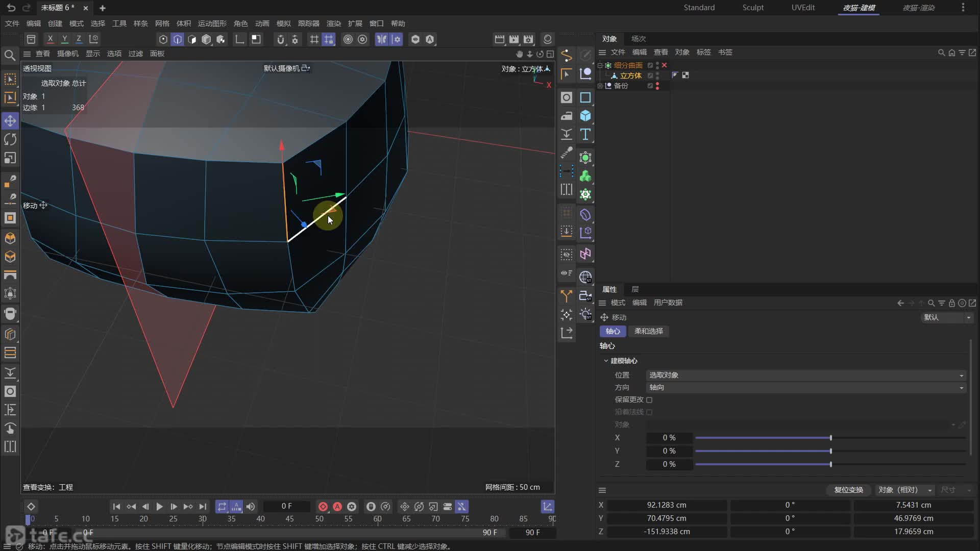This screenshot has height=551, width=980.
Task: Click the Y axis percentage slider
Action: tap(830, 451)
